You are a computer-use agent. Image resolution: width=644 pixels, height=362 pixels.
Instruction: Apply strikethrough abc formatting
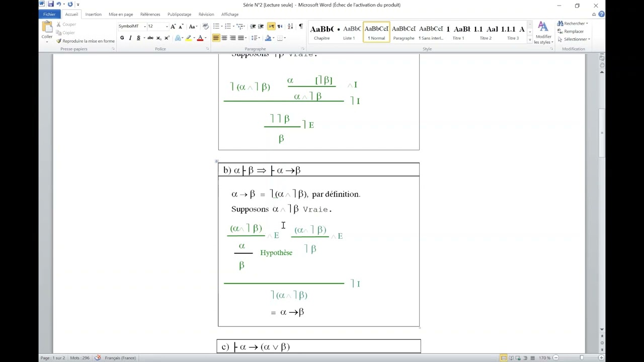click(x=150, y=38)
